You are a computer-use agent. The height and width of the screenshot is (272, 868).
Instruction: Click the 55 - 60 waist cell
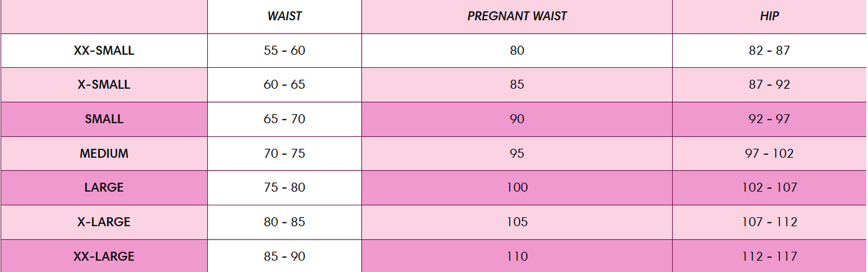click(284, 50)
